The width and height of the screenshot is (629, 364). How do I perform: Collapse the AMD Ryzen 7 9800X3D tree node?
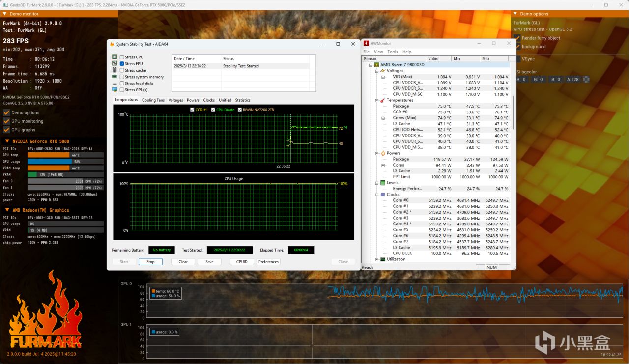371,65
